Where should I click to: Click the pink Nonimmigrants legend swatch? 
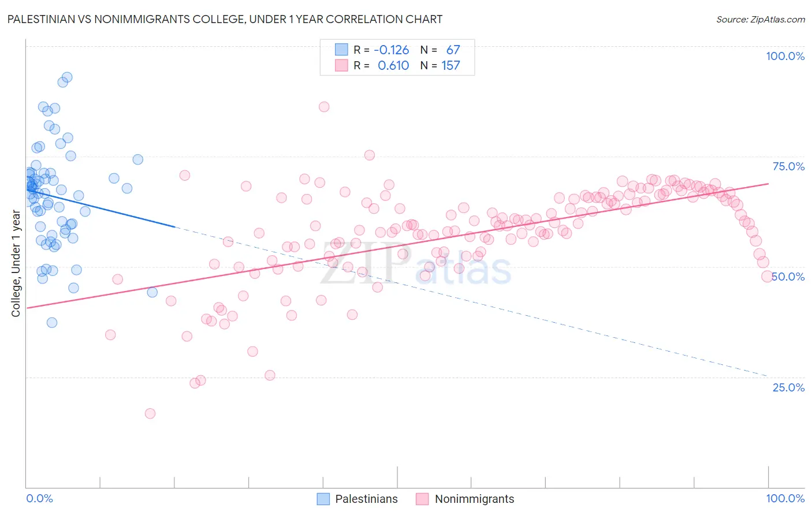tap(423, 499)
